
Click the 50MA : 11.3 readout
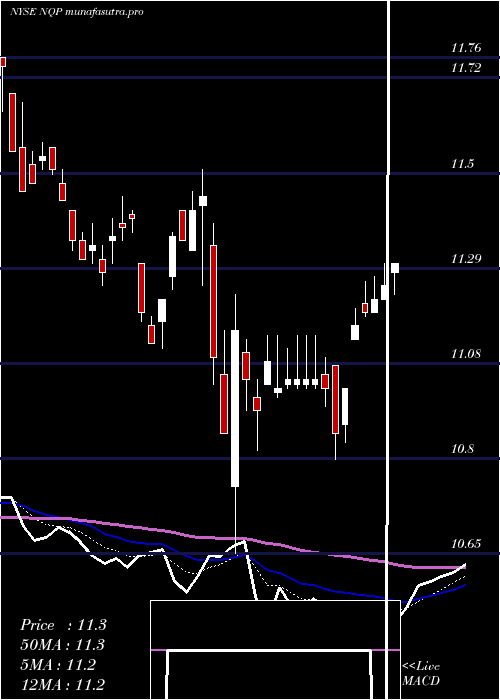tap(62, 645)
